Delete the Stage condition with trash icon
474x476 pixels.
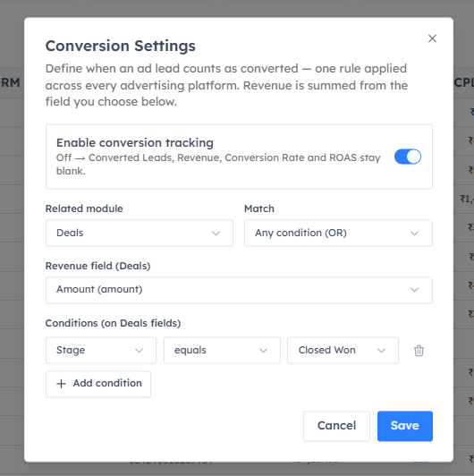pos(419,351)
